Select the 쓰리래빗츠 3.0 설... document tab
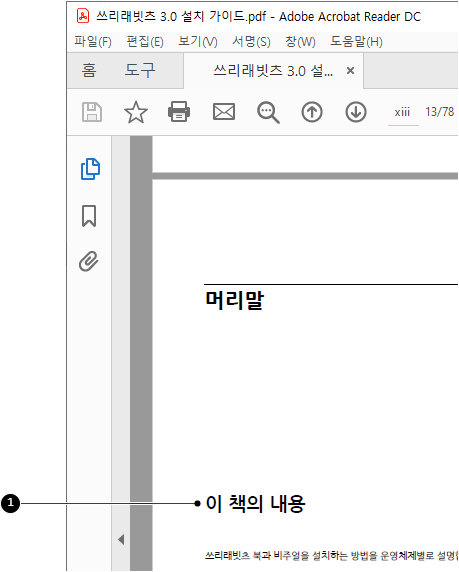Image resolution: width=459 pixels, height=572 pixels. 273,70
